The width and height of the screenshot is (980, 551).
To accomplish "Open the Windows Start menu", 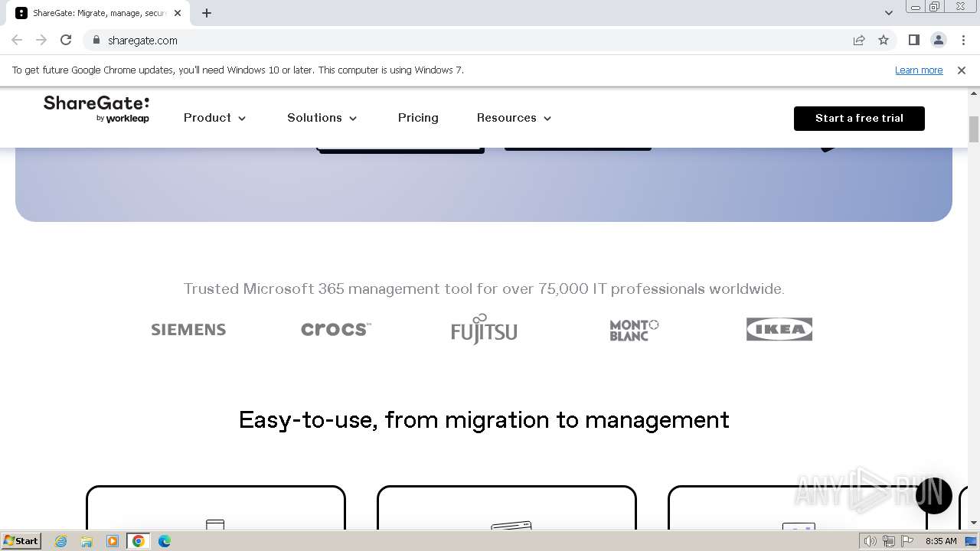I will [x=21, y=540].
